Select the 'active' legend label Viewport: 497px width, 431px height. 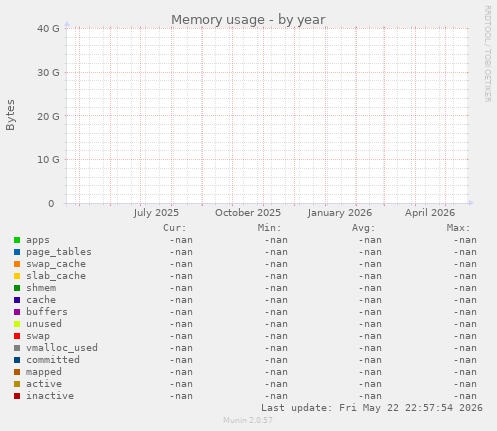tap(44, 384)
